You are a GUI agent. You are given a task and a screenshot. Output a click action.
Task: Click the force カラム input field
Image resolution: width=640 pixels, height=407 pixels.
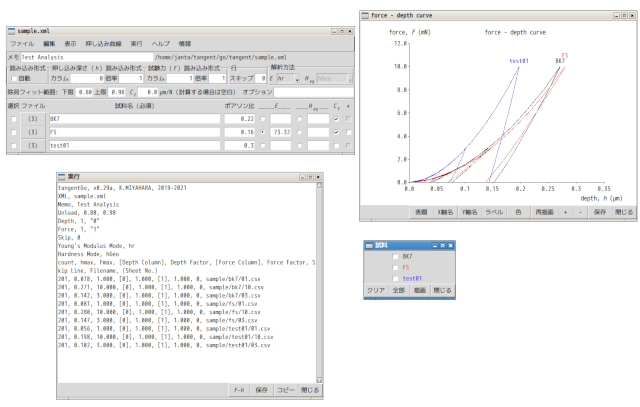click(x=180, y=78)
